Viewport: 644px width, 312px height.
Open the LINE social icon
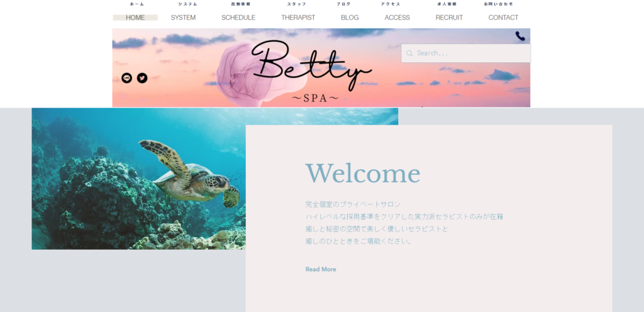coord(126,78)
